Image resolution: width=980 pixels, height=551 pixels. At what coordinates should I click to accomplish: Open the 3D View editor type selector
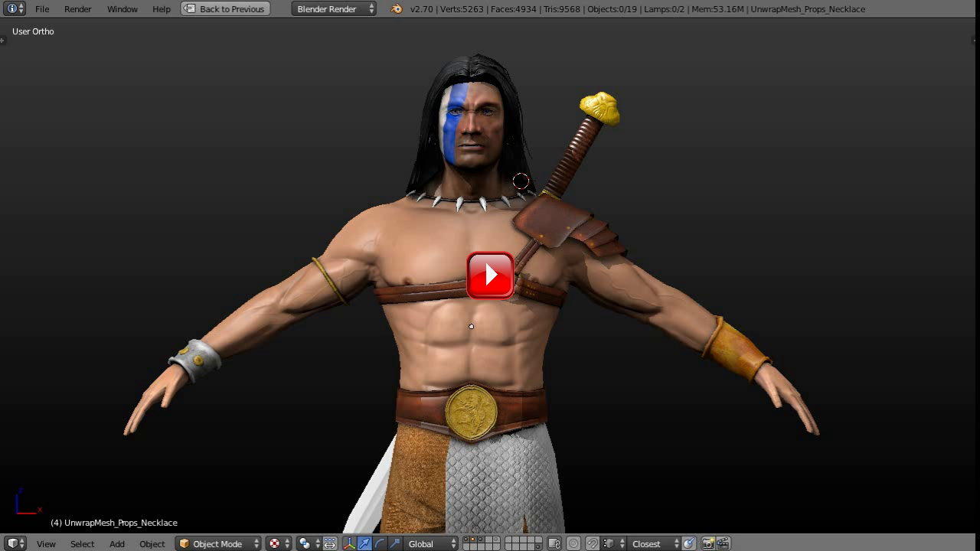coord(15,543)
